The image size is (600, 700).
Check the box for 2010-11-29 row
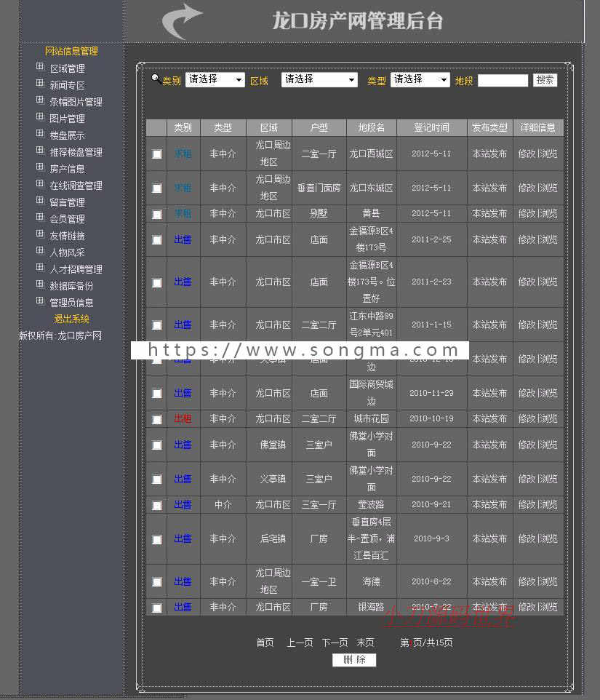tap(157, 394)
